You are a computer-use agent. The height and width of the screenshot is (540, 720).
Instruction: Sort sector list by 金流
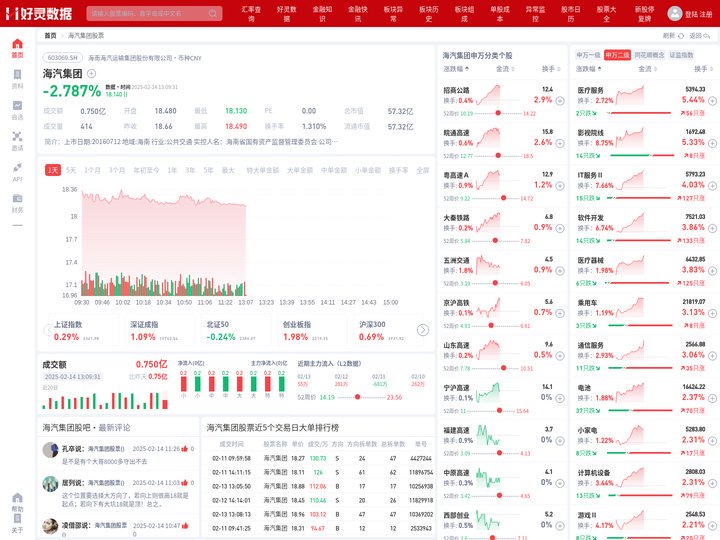tap(647, 69)
